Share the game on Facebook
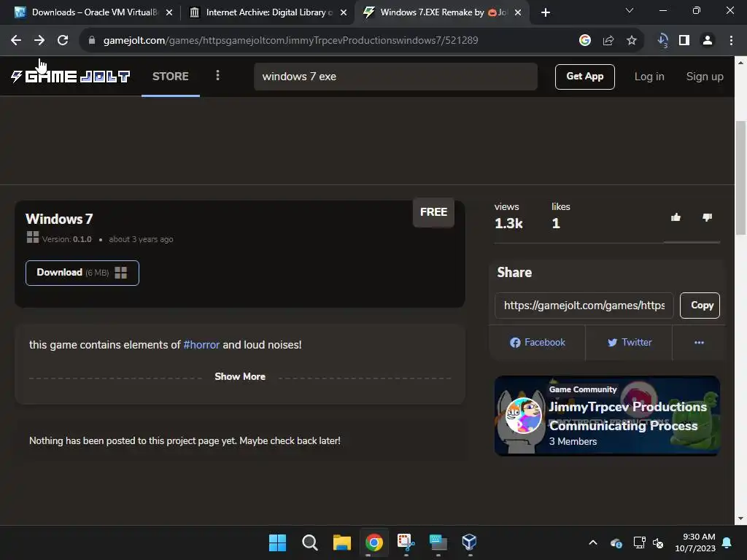 coord(538,343)
